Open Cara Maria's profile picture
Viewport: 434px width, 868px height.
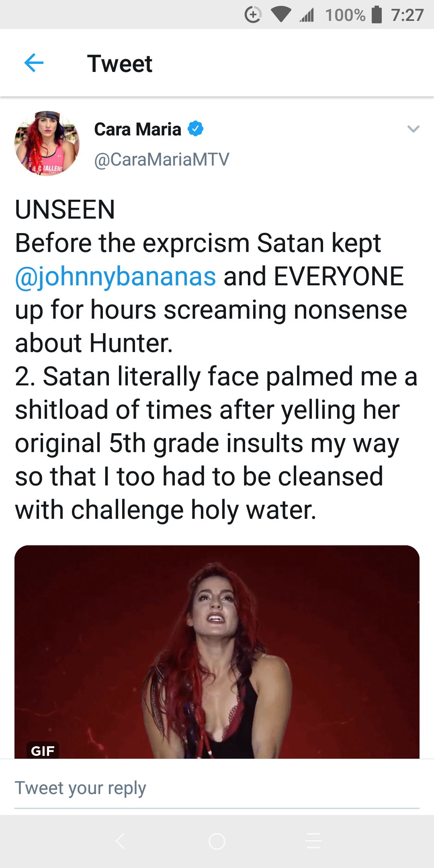(x=47, y=143)
